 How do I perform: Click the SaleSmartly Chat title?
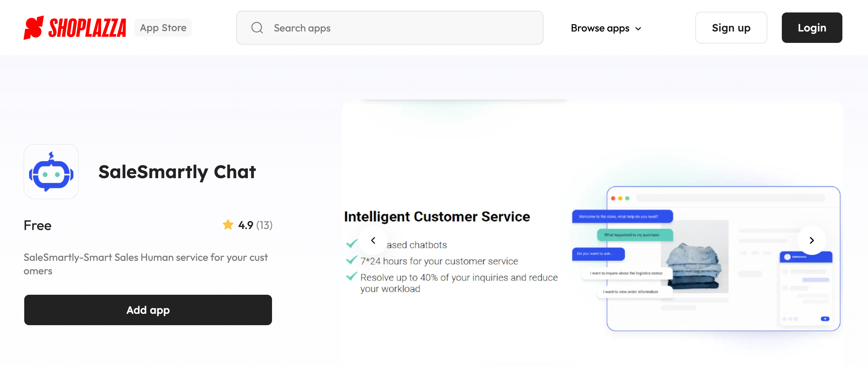click(177, 172)
